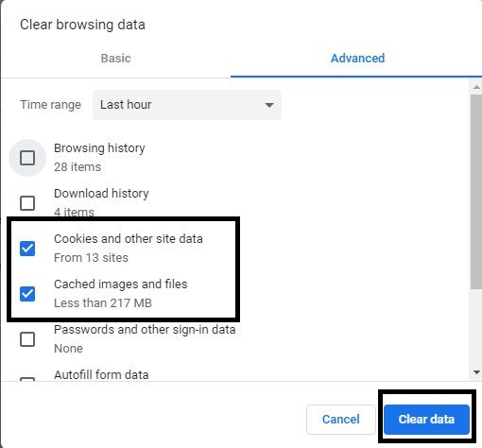The height and width of the screenshot is (448, 482).
Task: Click the Time range dropdown arrow
Action: click(x=269, y=105)
